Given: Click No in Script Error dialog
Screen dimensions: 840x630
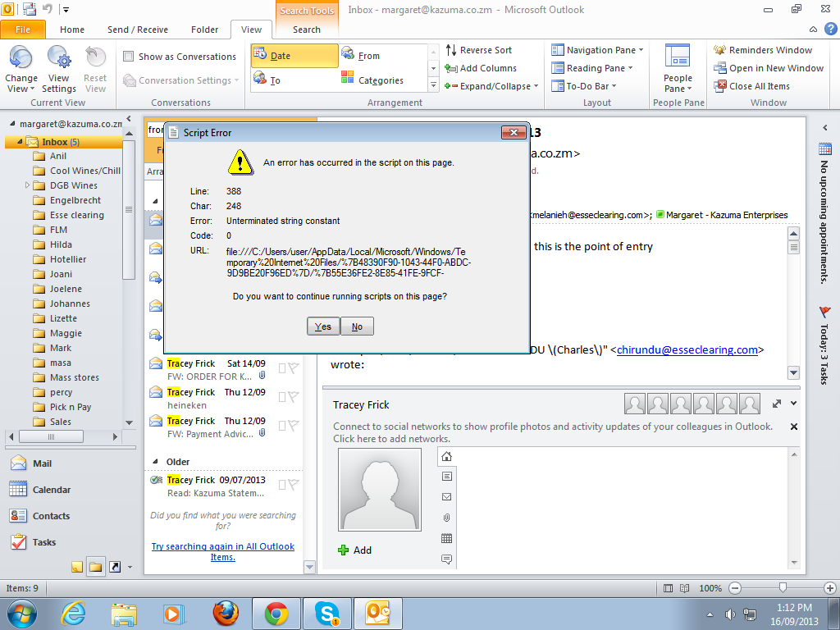Looking at the screenshot, I should click(x=357, y=326).
